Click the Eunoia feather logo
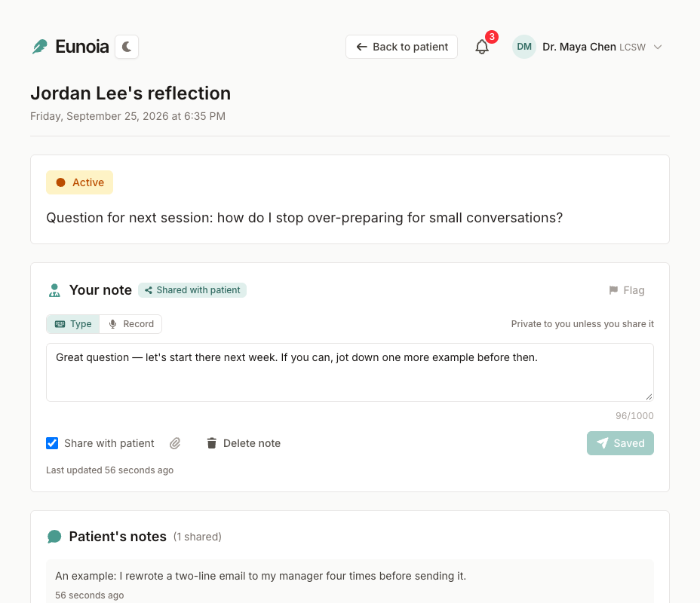700x603 pixels. 40,47
